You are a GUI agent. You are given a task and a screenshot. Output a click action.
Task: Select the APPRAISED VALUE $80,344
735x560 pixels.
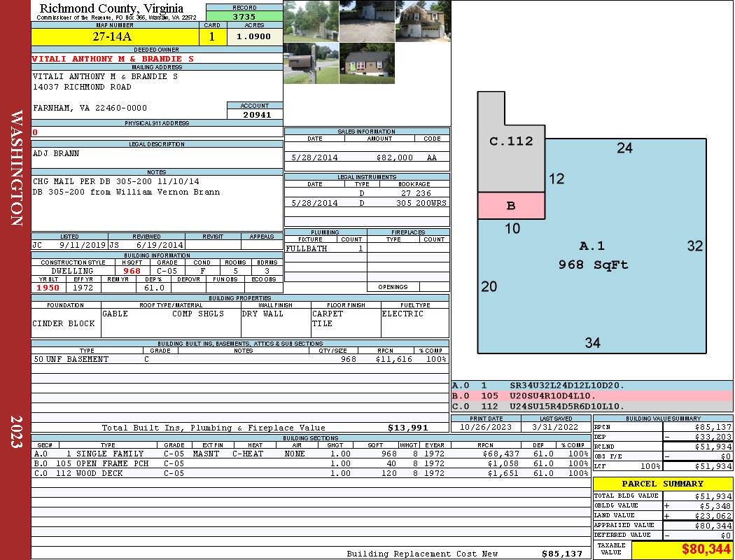pos(713,526)
